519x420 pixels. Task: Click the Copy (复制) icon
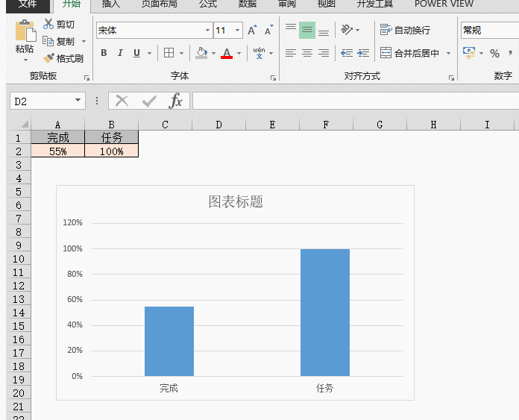(x=48, y=41)
